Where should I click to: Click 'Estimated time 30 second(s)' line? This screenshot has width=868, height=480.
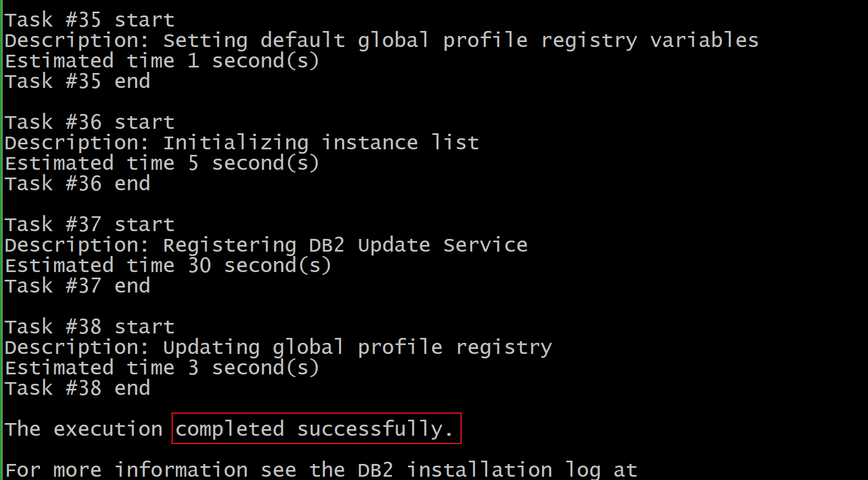[x=168, y=265]
